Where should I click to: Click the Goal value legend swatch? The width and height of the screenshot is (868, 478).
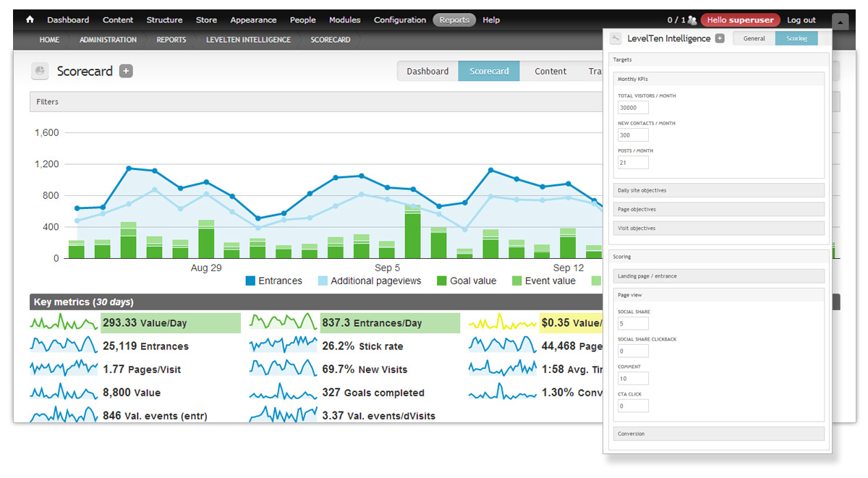pyautogui.click(x=442, y=281)
